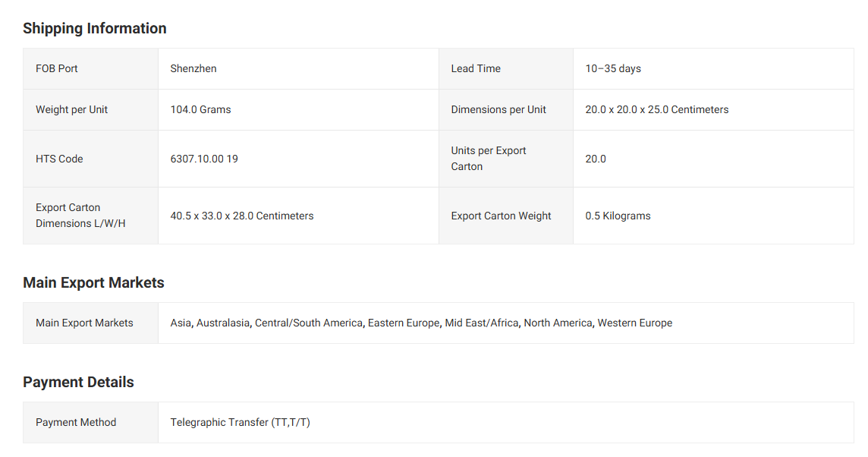Select the Dimensions per Unit label

[x=498, y=109]
